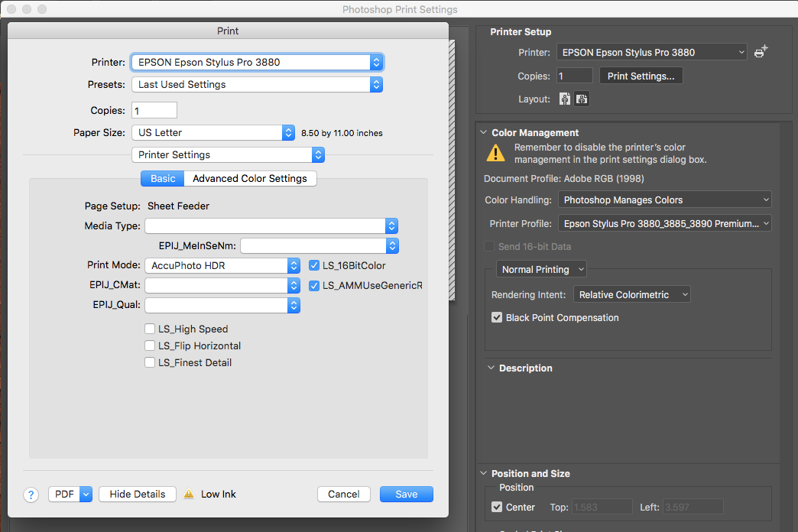Open the Printer Settings pane dropdown

pyautogui.click(x=228, y=154)
